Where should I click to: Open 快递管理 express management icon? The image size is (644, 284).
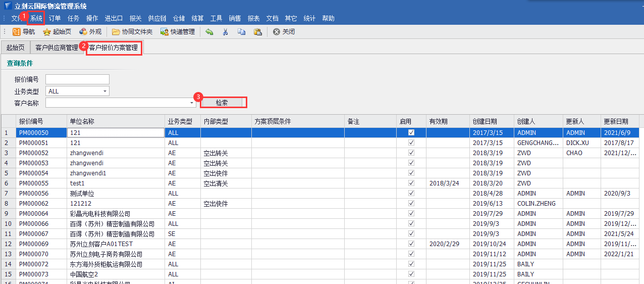165,32
